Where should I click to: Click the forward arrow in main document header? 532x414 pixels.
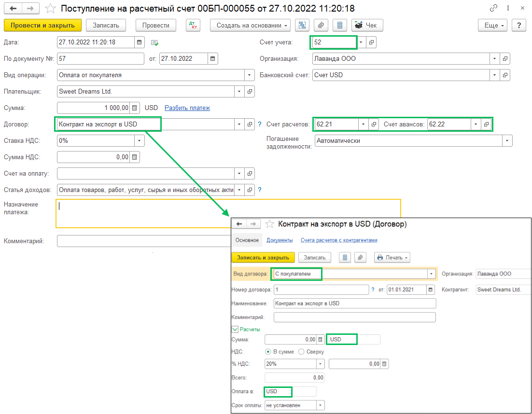click(x=30, y=8)
